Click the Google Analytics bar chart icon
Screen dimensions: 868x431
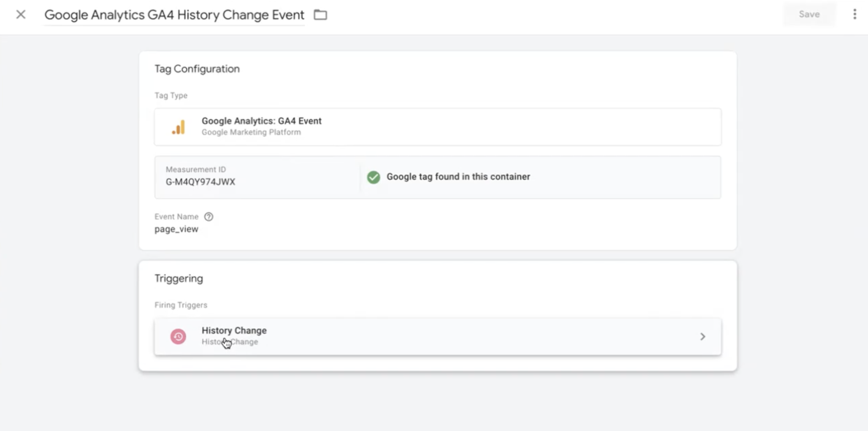(179, 127)
